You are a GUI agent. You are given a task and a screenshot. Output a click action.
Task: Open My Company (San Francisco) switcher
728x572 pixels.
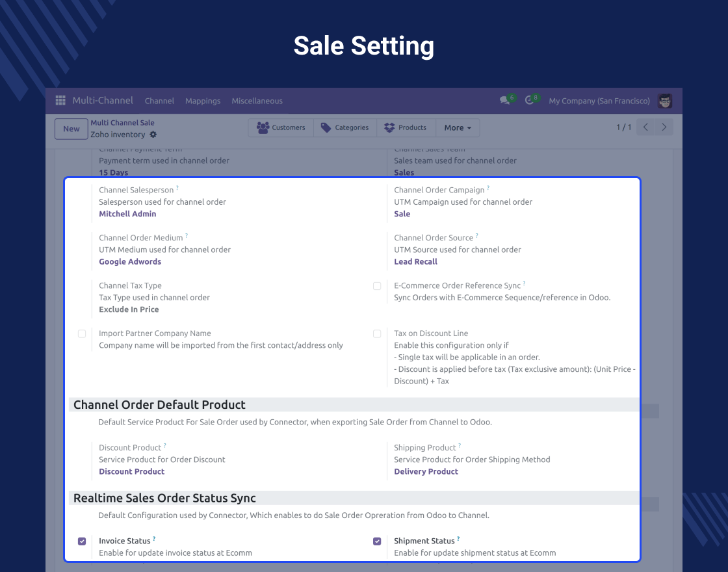pos(599,101)
